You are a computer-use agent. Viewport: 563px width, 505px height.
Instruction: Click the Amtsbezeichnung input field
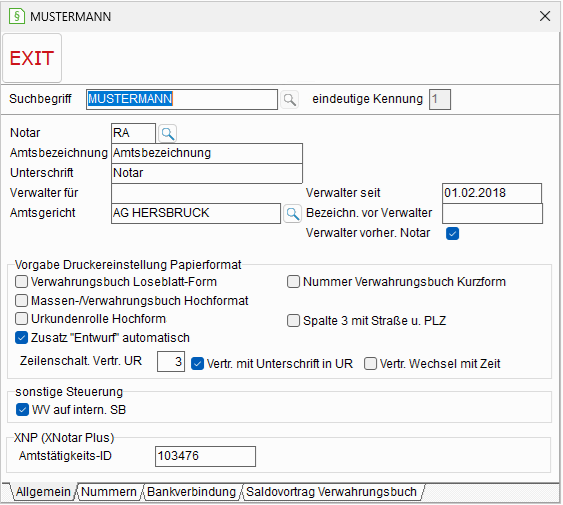click(x=207, y=153)
